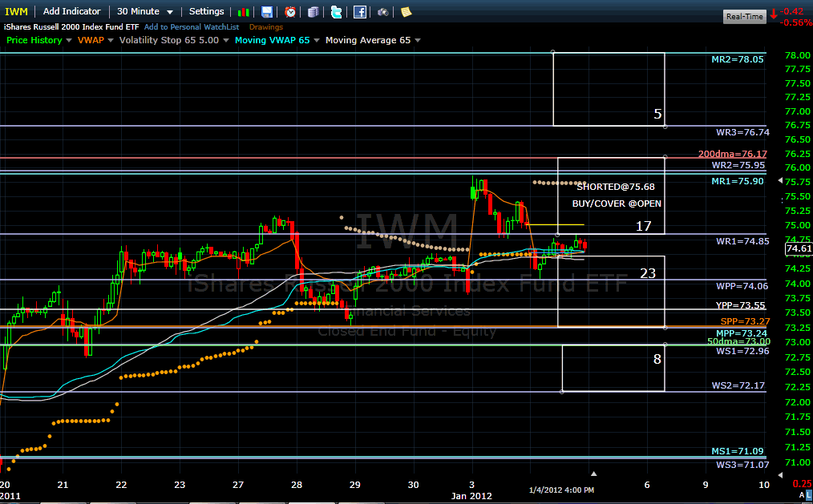The width and height of the screenshot is (813, 504).
Task: Click the -0.56% change value
Action: click(x=796, y=22)
